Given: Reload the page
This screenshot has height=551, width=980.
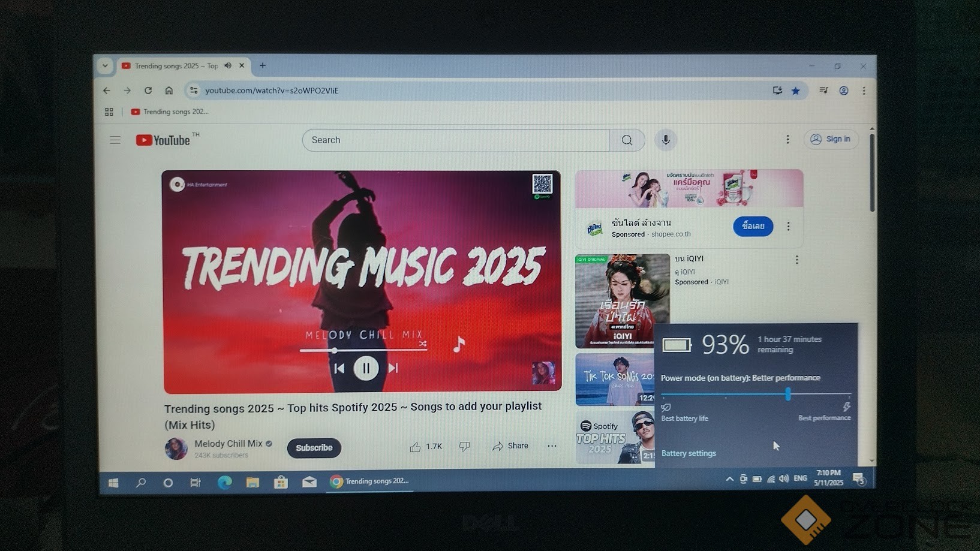Looking at the screenshot, I should (148, 91).
